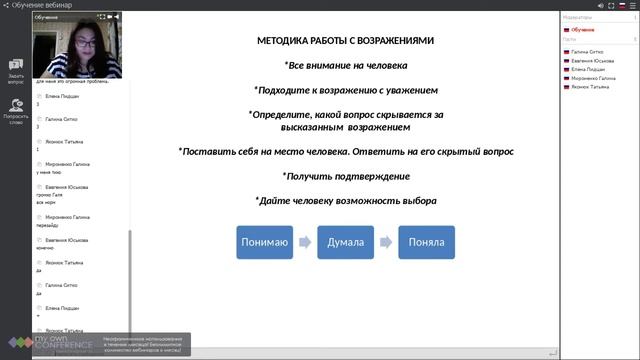
Task: Enter fullscreen mode from the top bar
Action: click(x=611, y=5)
